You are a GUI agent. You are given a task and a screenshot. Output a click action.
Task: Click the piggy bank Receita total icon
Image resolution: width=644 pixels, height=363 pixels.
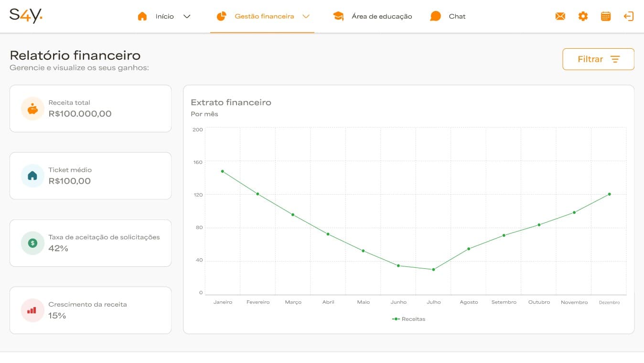click(x=32, y=109)
